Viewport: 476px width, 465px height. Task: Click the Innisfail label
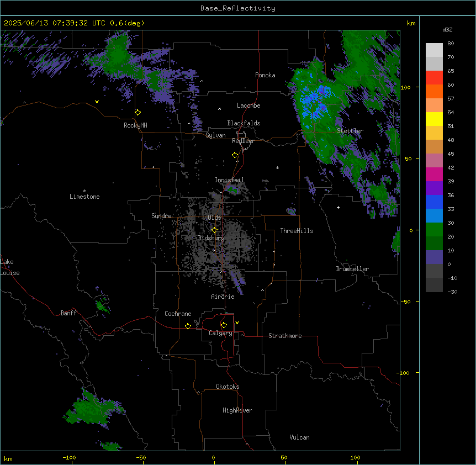pos(229,180)
